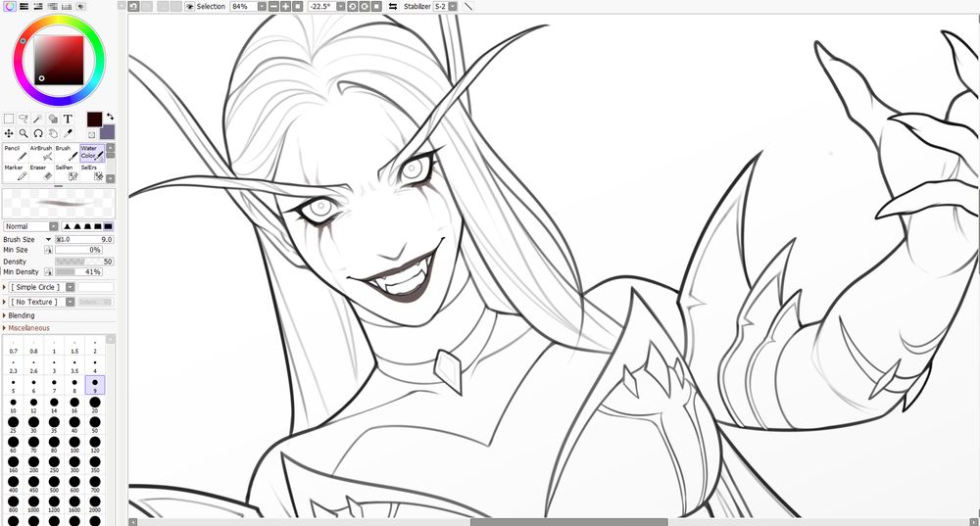The width and height of the screenshot is (980, 526).
Task: Select the flat hardest brush edge
Action: (108, 226)
